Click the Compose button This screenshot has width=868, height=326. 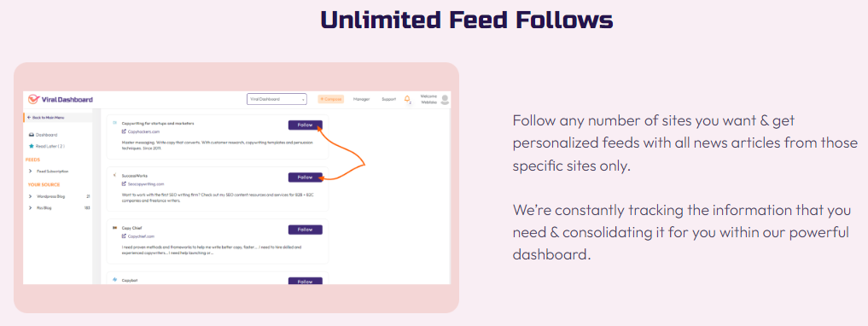click(x=331, y=99)
